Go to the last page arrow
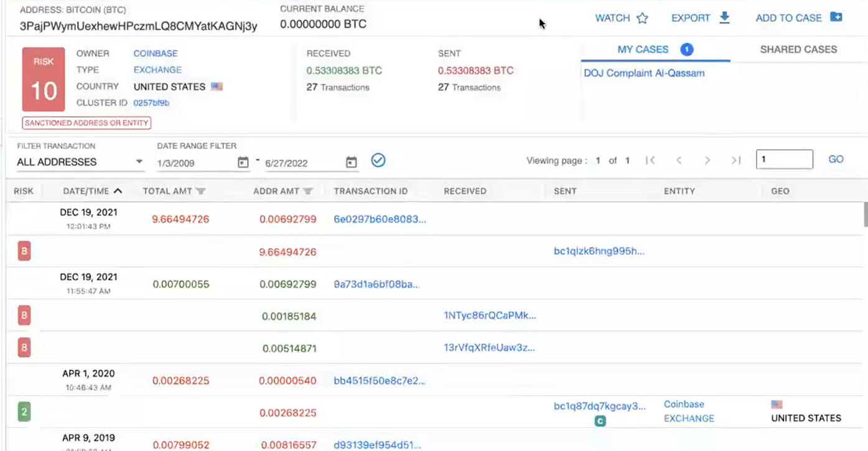The image size is (868, 451). pyautogui.click(x=736, y=160)
